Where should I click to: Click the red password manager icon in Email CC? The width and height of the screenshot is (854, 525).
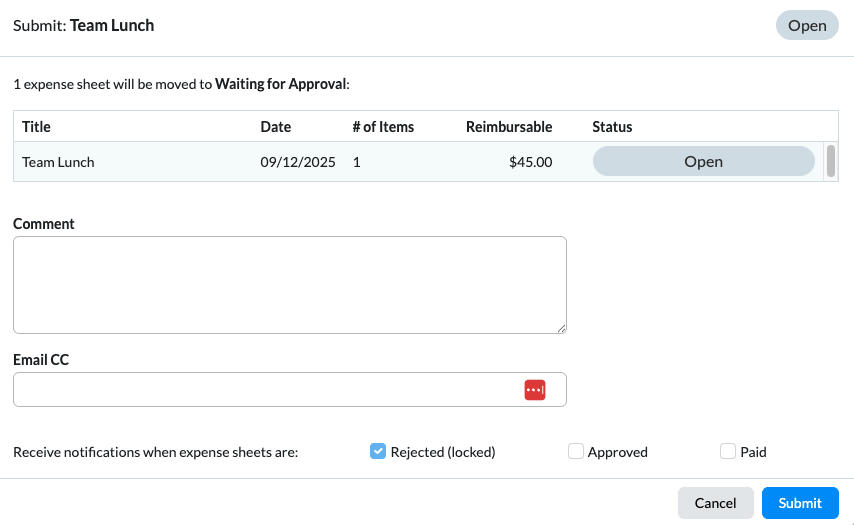click(x=535, y=390)
